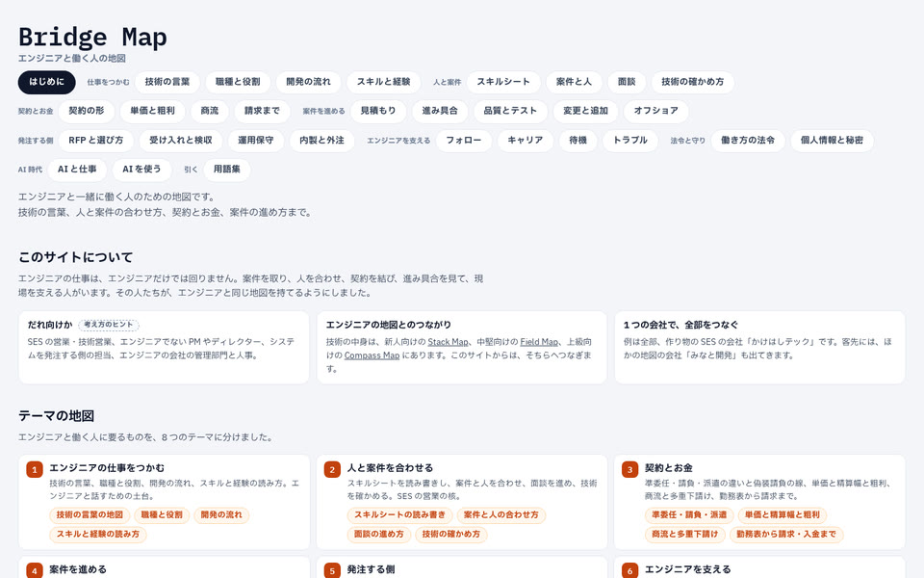Select 単価と粗利 nav pill
Viewport: 924px width, 578px height.
153,111
